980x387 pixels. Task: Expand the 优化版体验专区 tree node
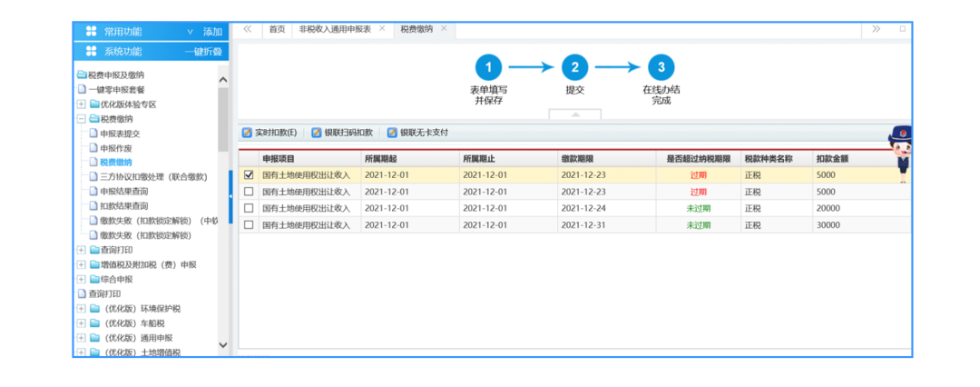click(x=82, y=104)
